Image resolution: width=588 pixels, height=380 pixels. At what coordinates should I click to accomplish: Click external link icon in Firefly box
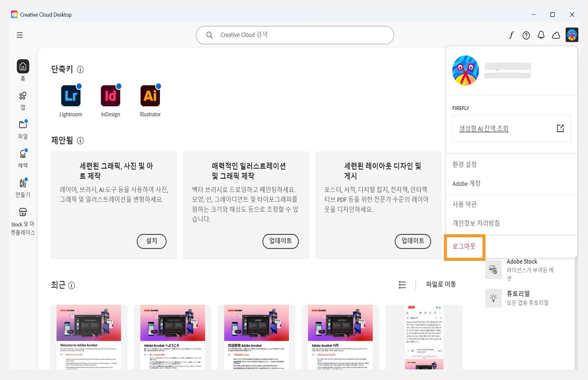[x=560, y=128]
